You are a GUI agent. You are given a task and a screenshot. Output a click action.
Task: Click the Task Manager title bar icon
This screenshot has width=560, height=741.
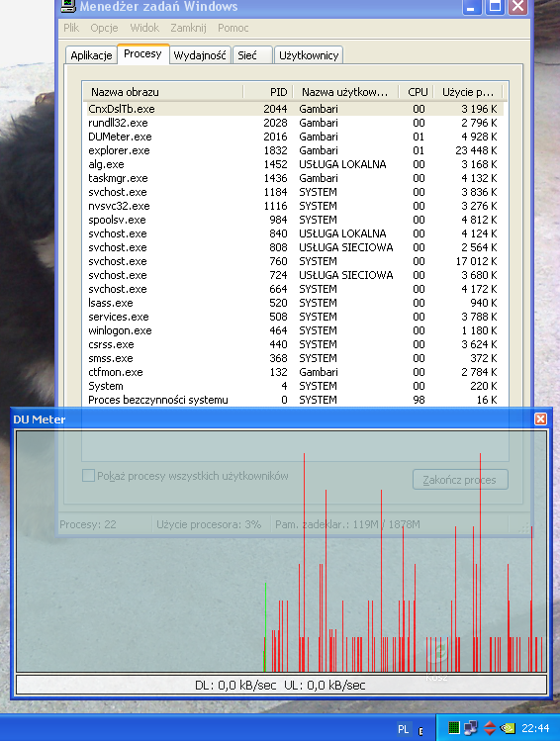click(x=68, y=6)
